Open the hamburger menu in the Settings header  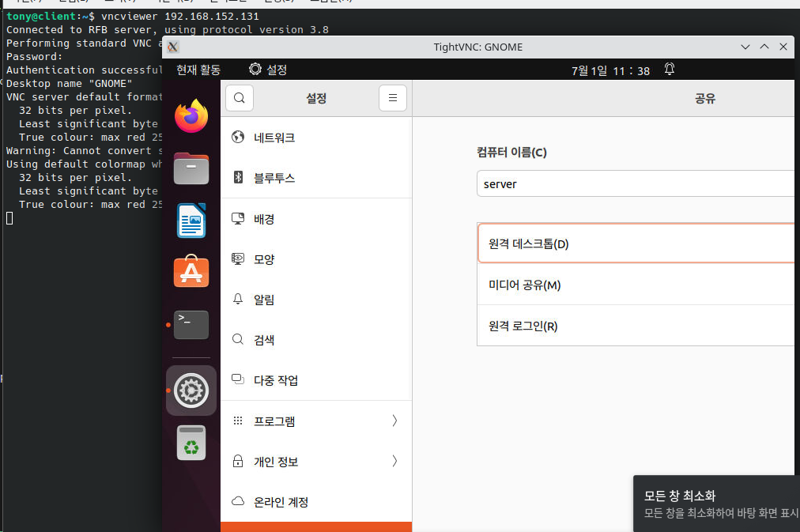click(393, 97)
